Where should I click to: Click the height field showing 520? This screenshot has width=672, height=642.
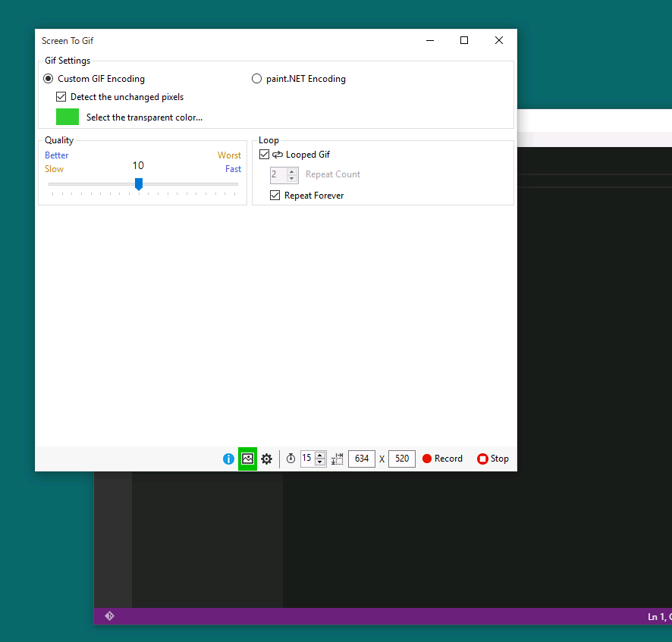pyautogui.click(x=401, y=459)
